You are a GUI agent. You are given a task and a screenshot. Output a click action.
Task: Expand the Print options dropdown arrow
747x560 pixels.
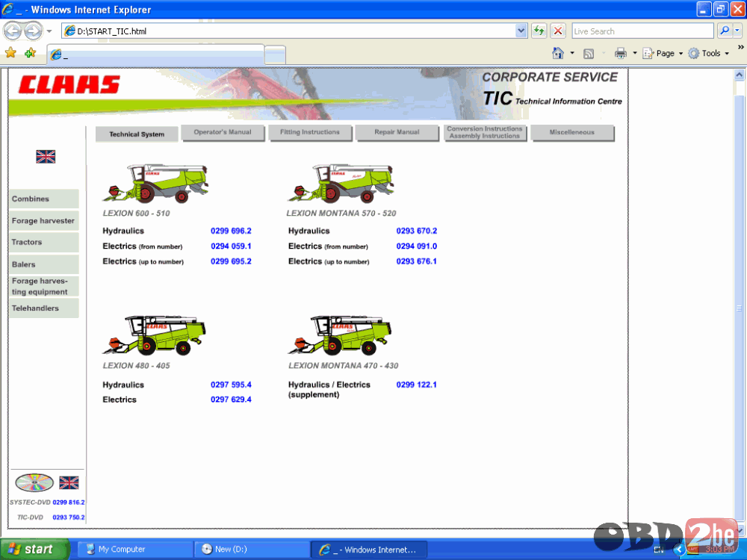(634, 53)
